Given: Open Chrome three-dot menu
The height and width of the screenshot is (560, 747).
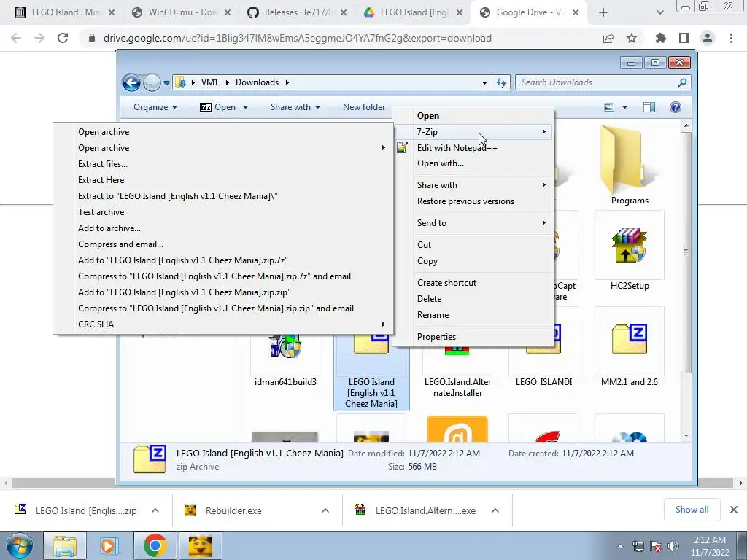Looking at the screenshot, I should click(731, 38).
